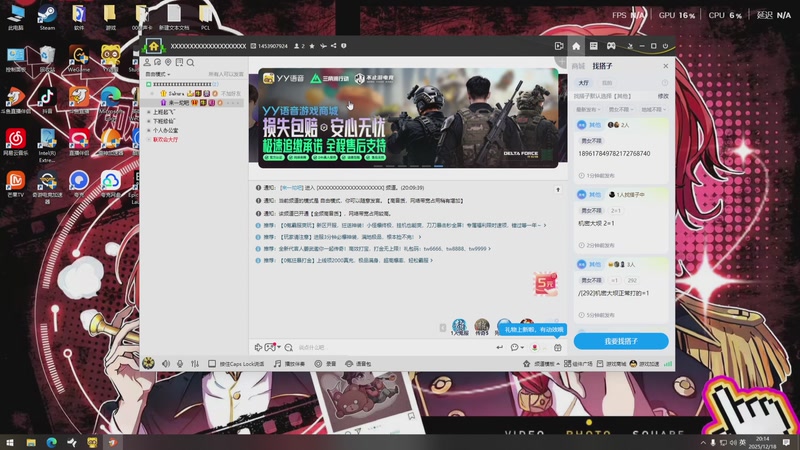The width and height of the screenshot is (800, 450).
Task: Click the music note accompaniment icon
Action: (277, 364)
